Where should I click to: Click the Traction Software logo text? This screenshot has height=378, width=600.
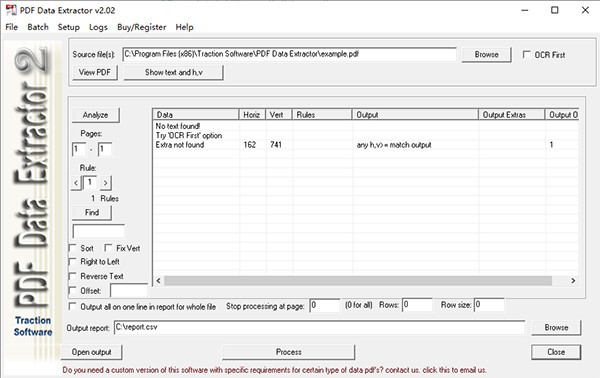[x=33, y=326]
